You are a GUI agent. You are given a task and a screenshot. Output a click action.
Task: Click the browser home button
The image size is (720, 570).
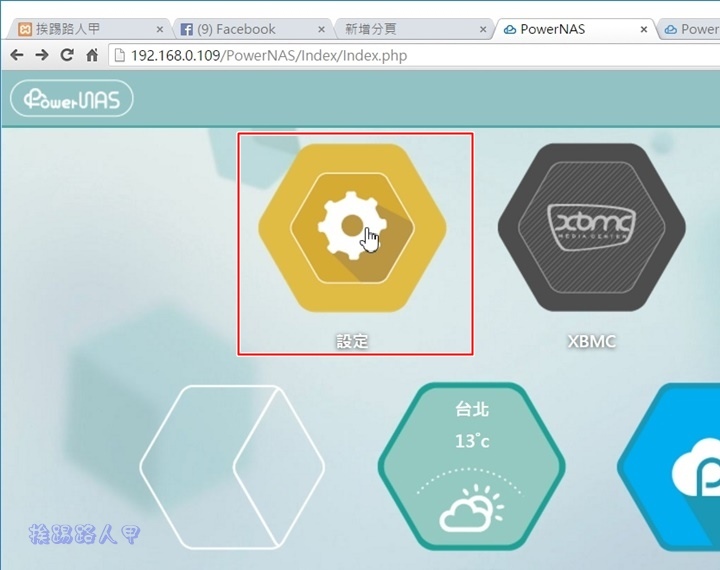[92, 55]
